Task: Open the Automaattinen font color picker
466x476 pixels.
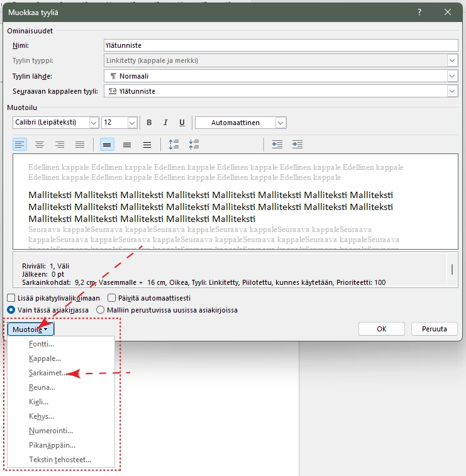Action: pos(280,123)
